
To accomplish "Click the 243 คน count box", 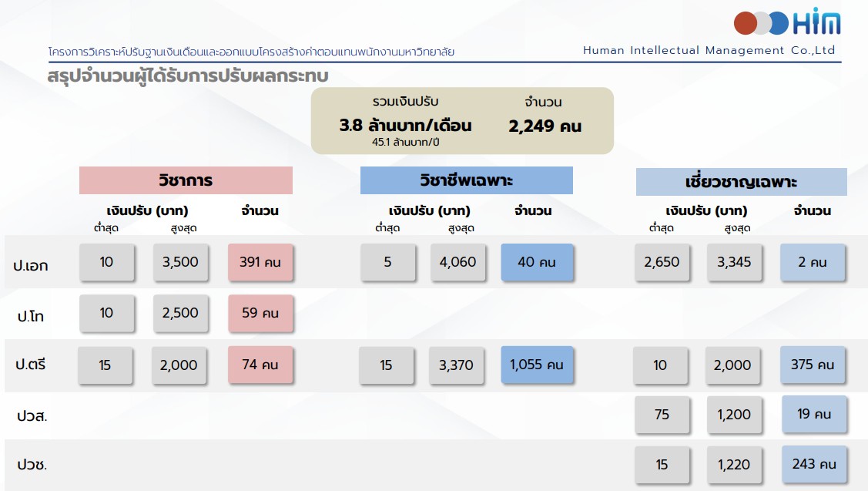I will click(814, 464).
